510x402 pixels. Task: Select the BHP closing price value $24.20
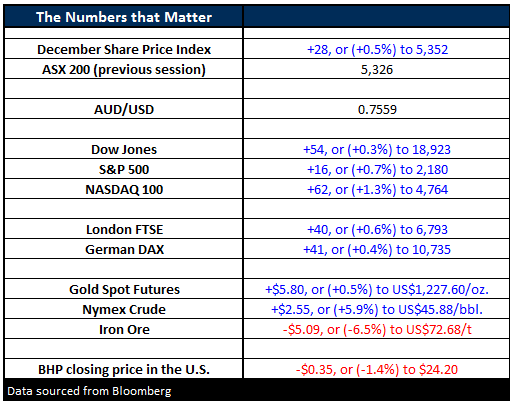click(377, 369)
